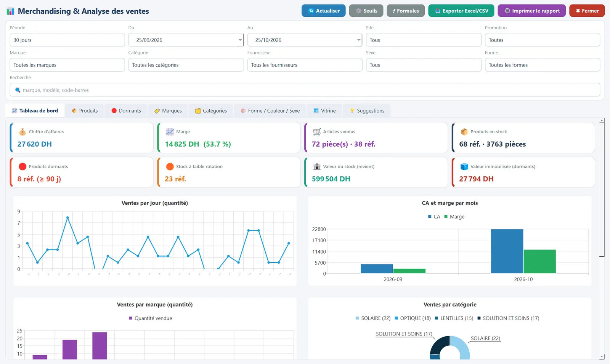The image size is (610, 364).
Task: Click the money bag icon on Chiffre d'affaires card
Action: [22, 132]
